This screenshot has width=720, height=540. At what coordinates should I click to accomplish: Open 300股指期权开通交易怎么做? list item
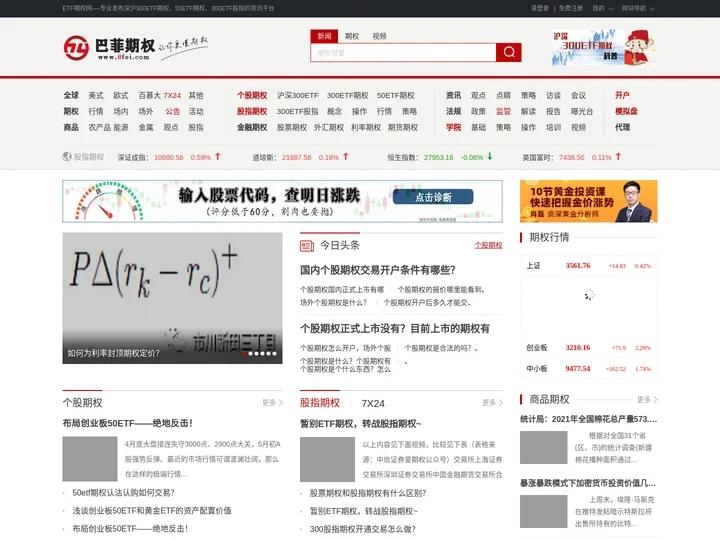click(363, 529)
